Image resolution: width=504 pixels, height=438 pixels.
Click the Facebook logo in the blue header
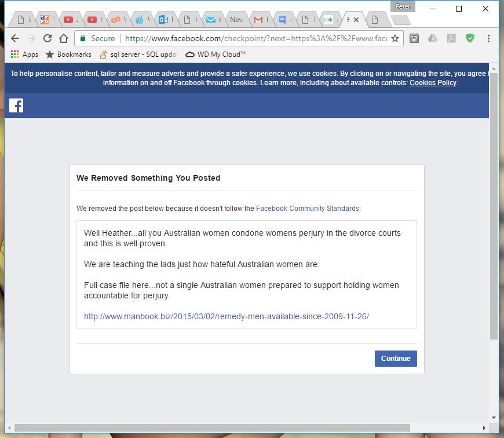point(16,105)
